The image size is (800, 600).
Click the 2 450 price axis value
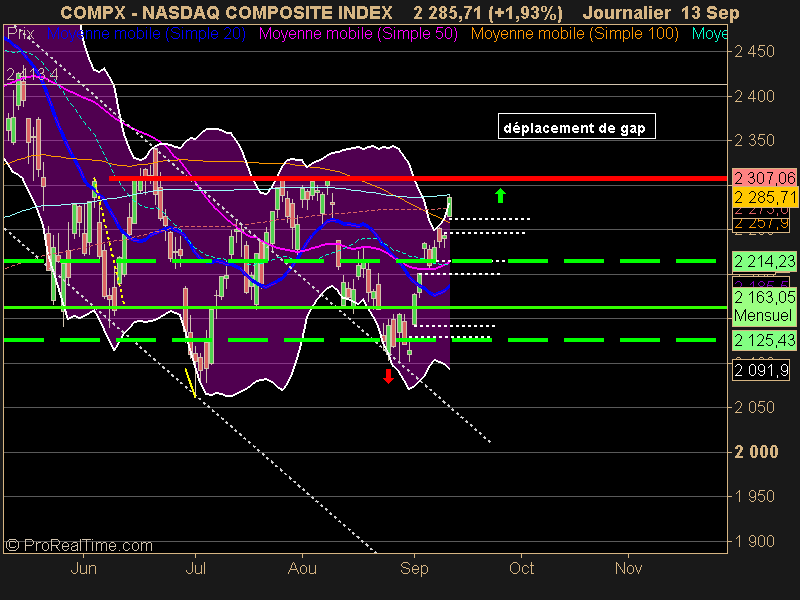754,52
